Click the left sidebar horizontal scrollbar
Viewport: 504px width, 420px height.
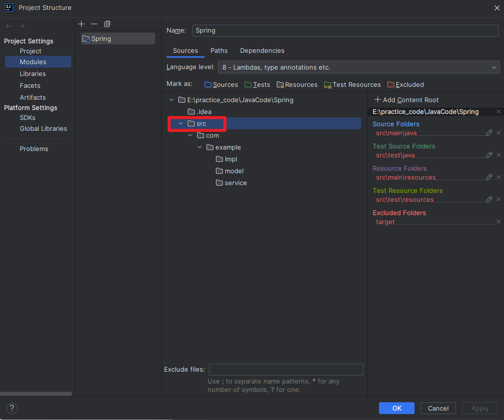36,394
